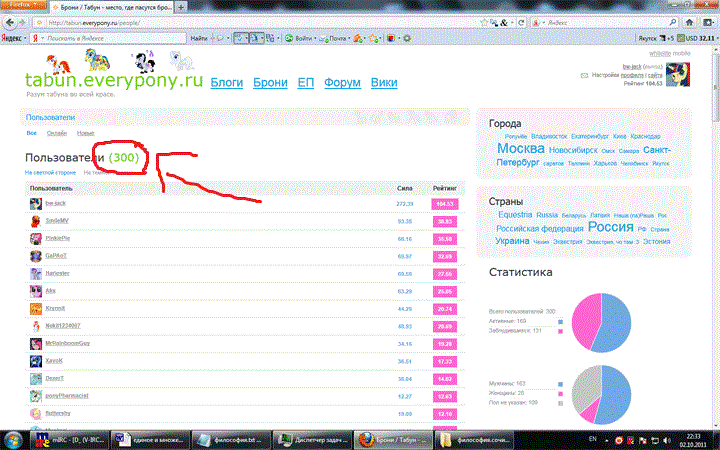Switch to the mIRC taskbar window
This screenshot has height=450, width=720.
[x=71, y=440]
